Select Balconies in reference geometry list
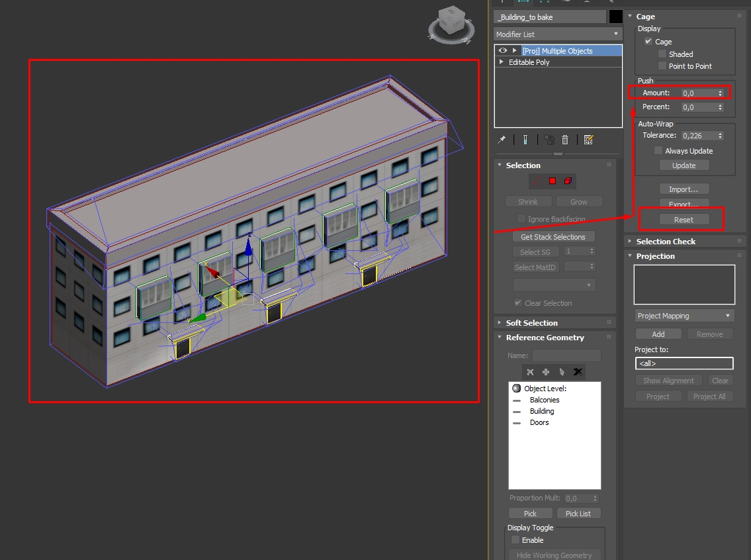The height and width of the screenshot is (560, 751). pos(545,400)
